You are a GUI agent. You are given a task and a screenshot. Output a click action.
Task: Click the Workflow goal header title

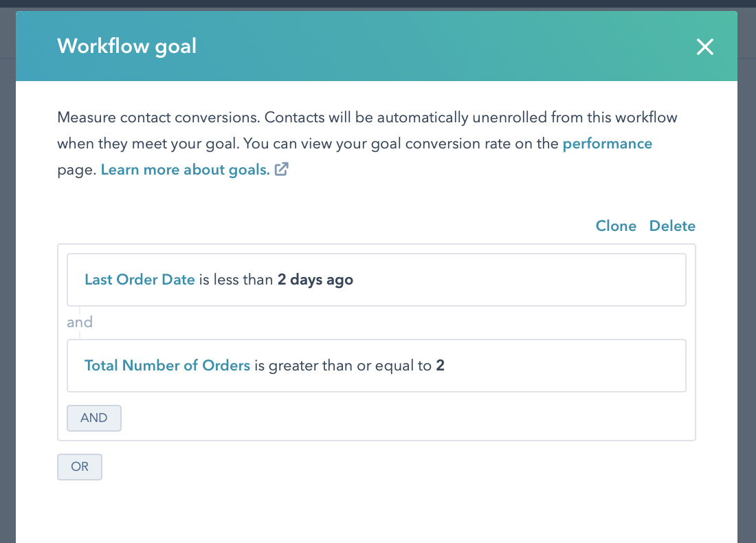127,47
